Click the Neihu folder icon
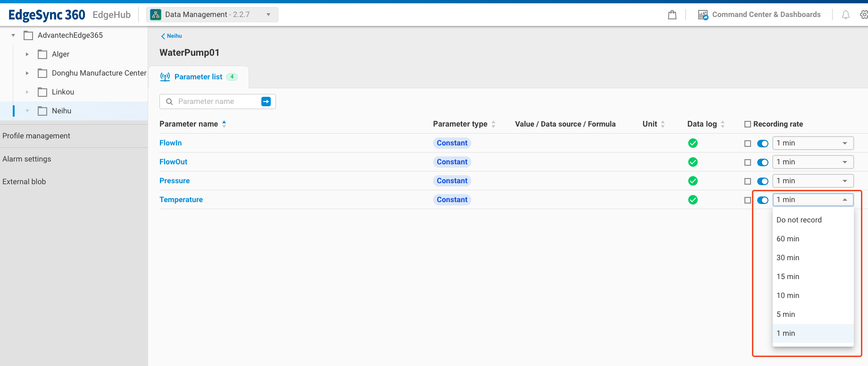 click(x=42, y=111)
